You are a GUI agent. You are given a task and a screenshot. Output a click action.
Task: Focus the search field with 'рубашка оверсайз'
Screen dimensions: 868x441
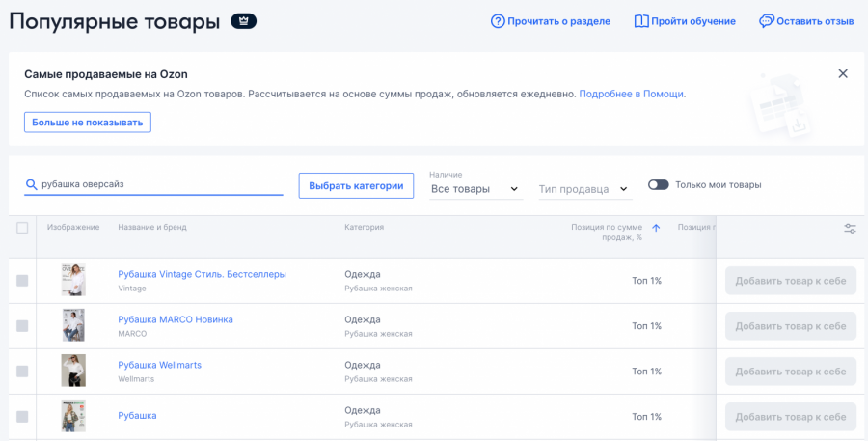click(x=159, y=184)
